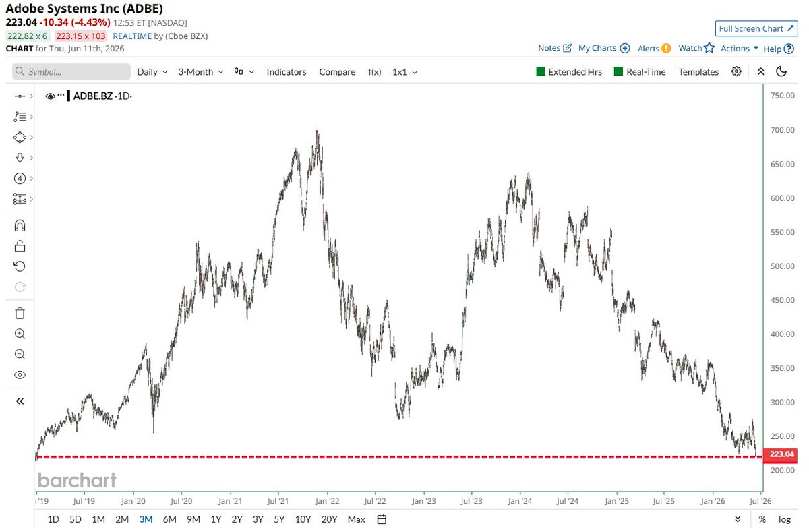Select the 1Y time range
Image resolution: width=809 pixels, height=532 pixels.
click(216, 519)
